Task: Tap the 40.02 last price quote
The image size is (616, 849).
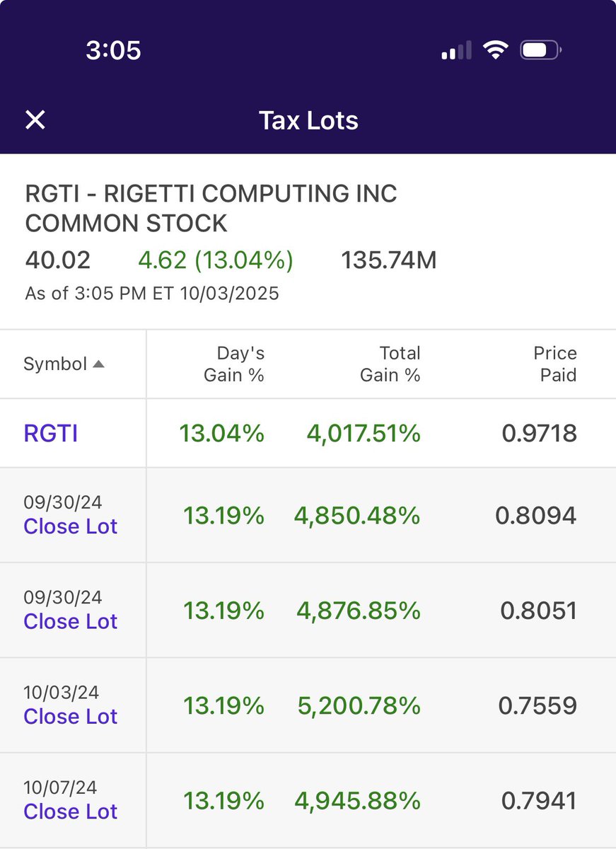Action: (58, 260)
